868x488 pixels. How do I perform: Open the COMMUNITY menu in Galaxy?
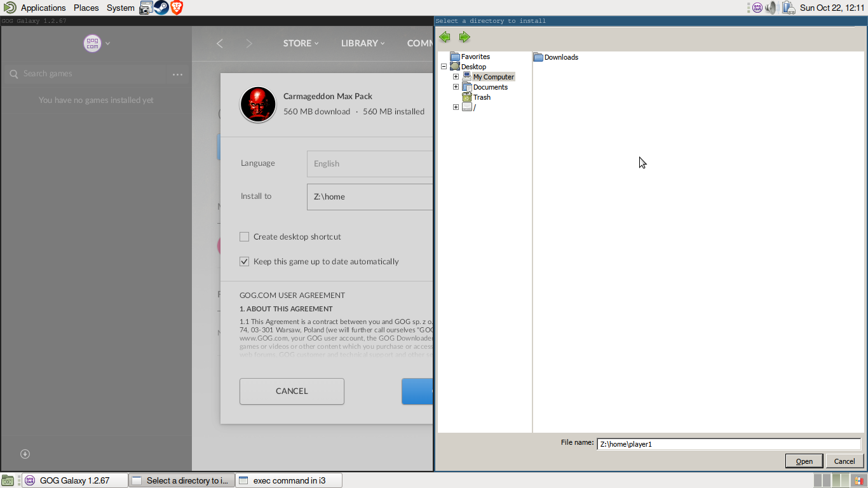coord(419,43)
